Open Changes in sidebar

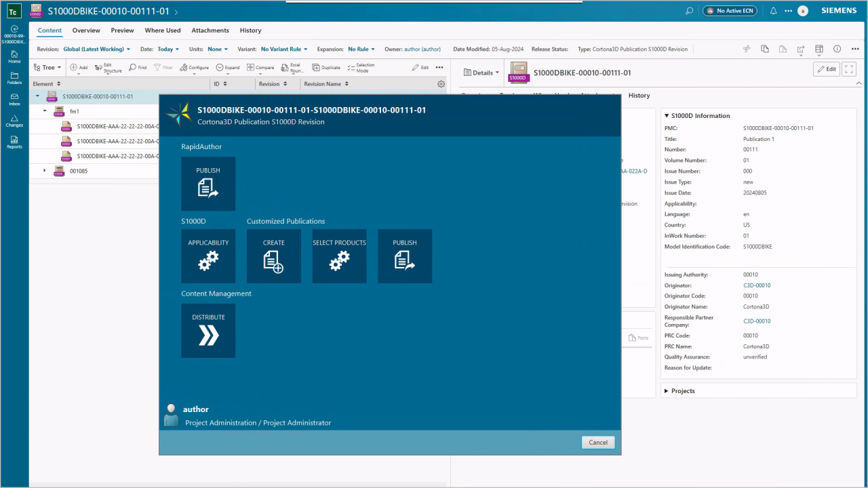14,121
